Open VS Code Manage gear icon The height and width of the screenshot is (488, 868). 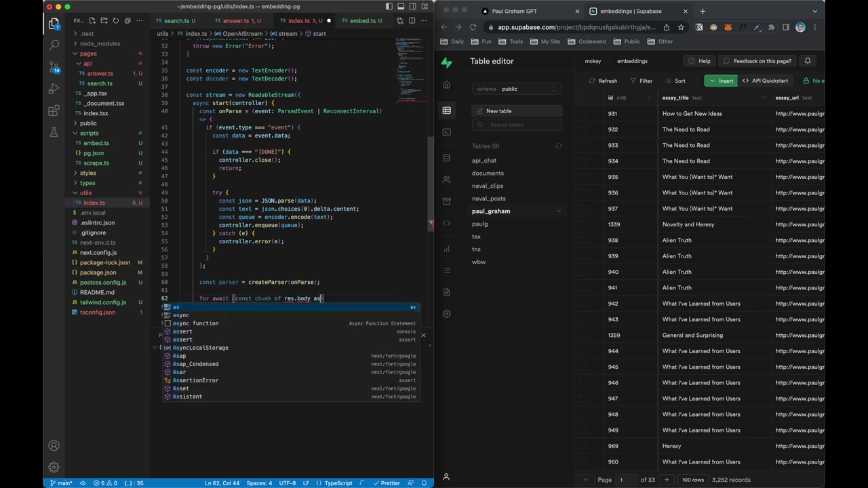point(54,467)
